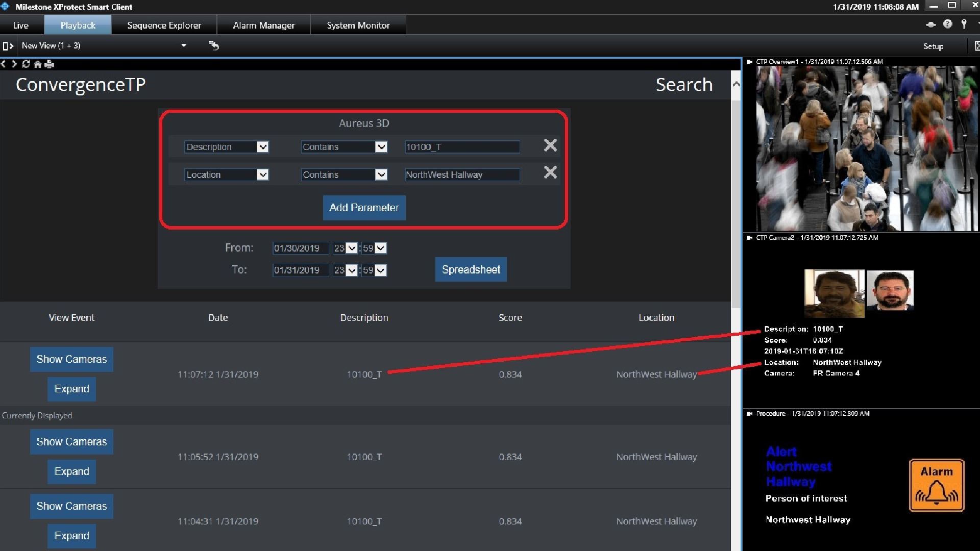Click the Date column header

coord(218,317)
